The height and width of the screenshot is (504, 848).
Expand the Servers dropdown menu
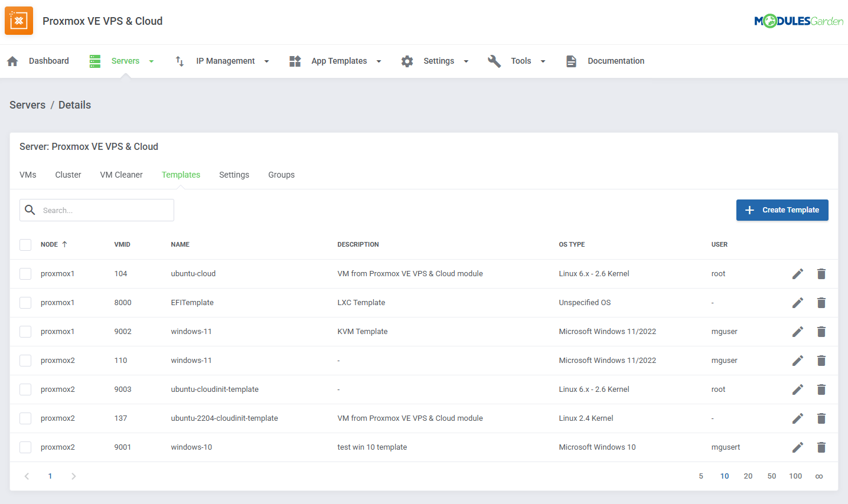pyautogui.click(x=151, y=61)
